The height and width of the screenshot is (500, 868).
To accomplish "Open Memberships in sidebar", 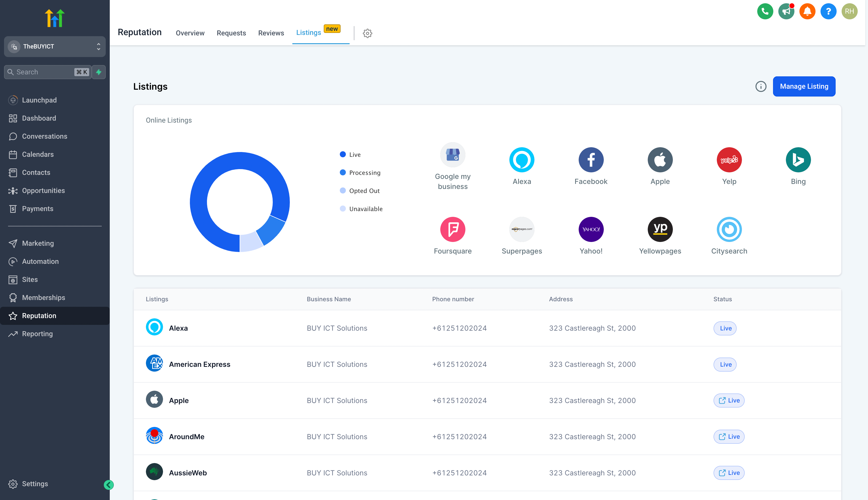I will point(55,298).
